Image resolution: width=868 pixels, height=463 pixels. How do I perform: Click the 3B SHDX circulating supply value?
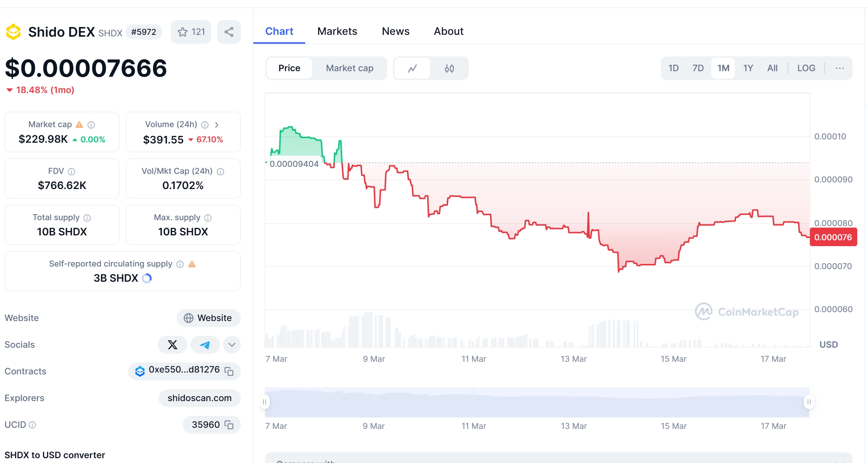116,278
